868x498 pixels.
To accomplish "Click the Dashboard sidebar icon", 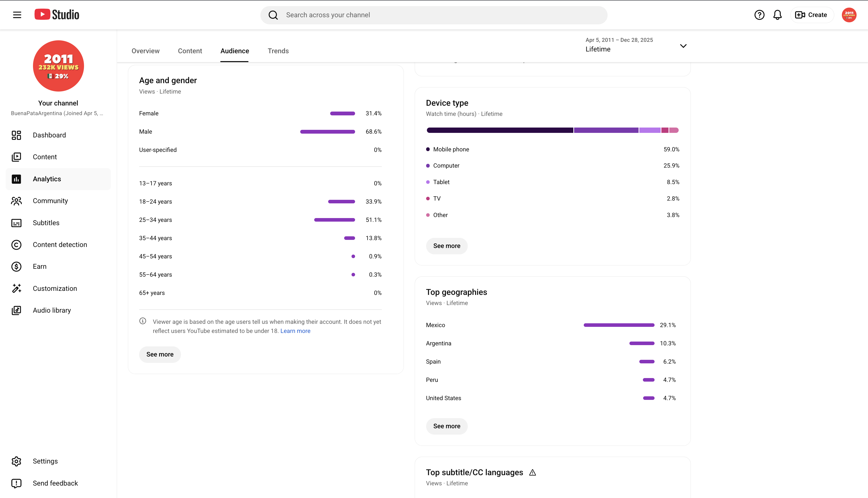I will click(16, 135).
